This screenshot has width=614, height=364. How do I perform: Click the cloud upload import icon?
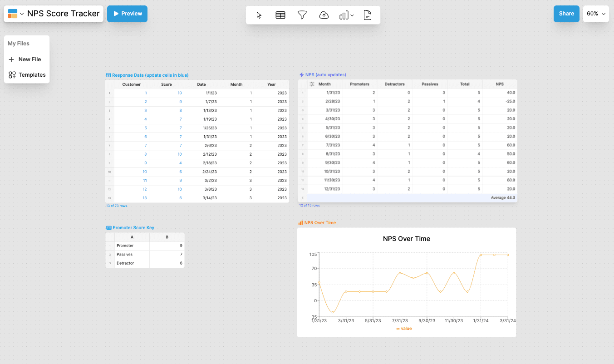(324, 15)
